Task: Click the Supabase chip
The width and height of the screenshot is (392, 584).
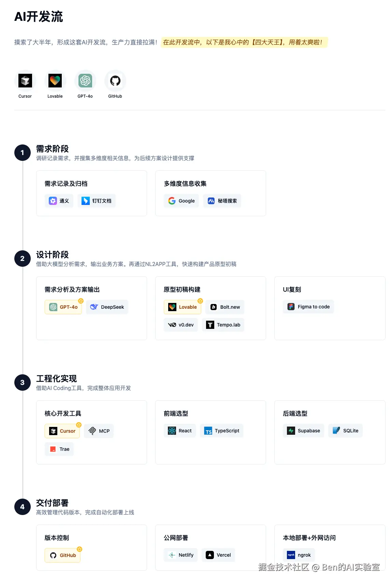Action: point(304,431)
